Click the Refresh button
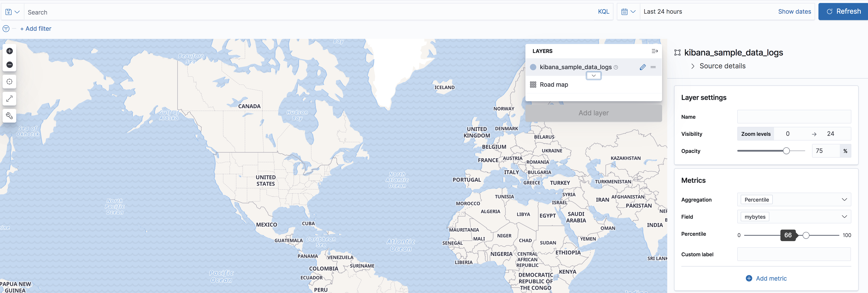The image size is (868, 293). (843, 12)
